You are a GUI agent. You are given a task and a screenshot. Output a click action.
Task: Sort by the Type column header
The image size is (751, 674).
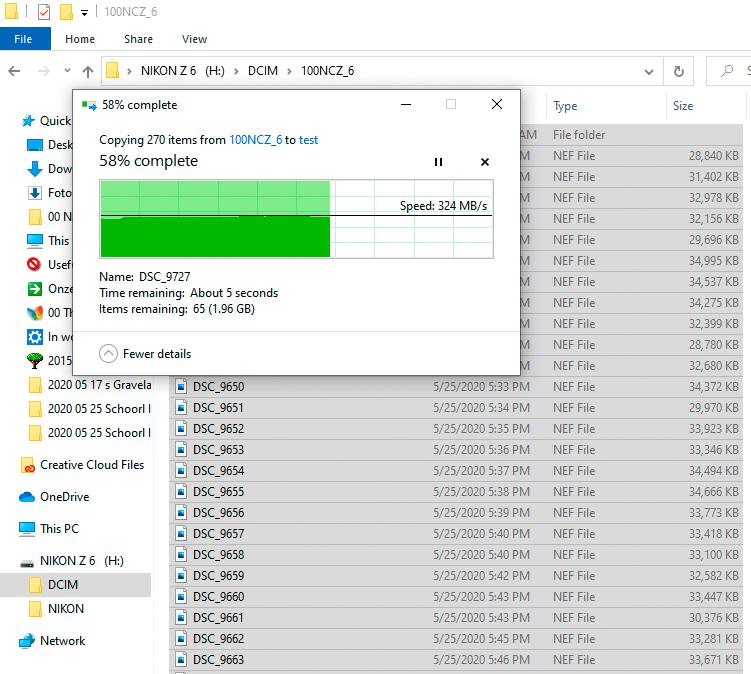click(x=565, y=106)
